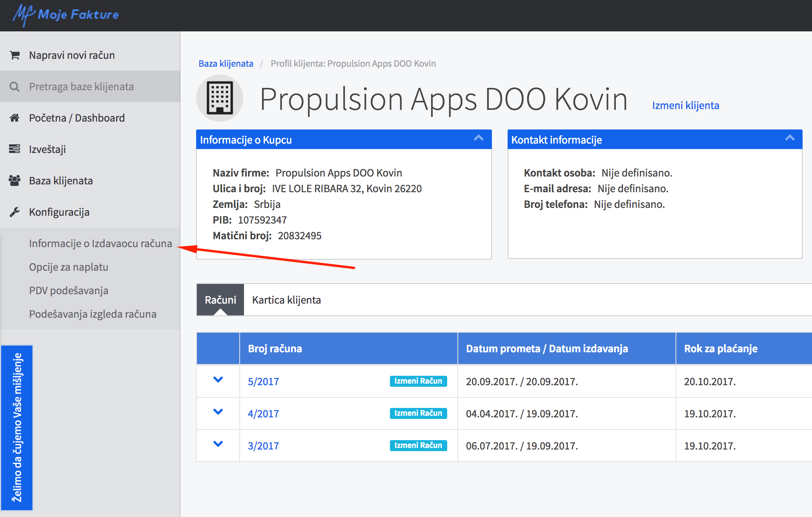The width and height of the screenshot is (812, 517).
Task: Switch to the Kartica klijenta tab
Action: pos(286,300)
